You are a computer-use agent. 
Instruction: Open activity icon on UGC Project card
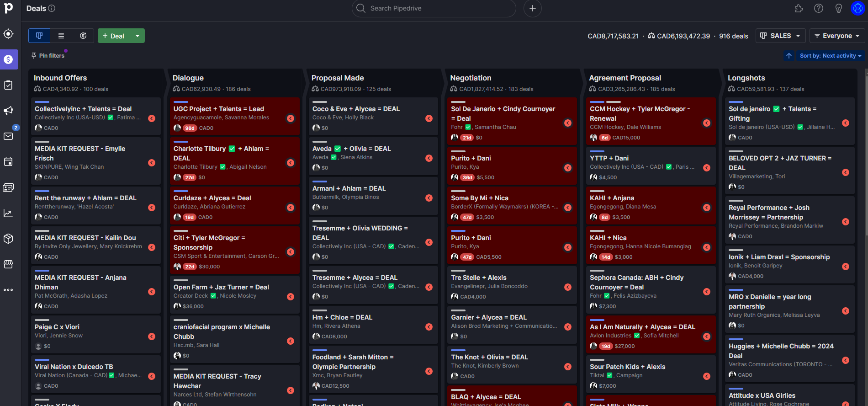291,118
